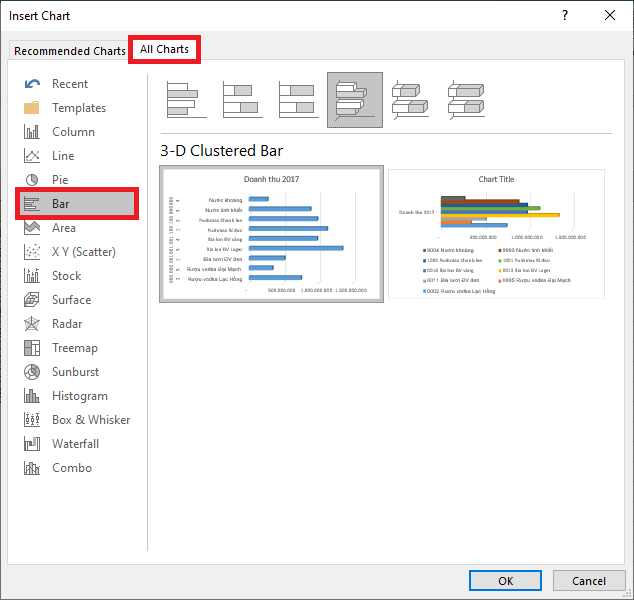634x600 pixels.
Task: Open the Recent chart category
Action: pos(69,84)
